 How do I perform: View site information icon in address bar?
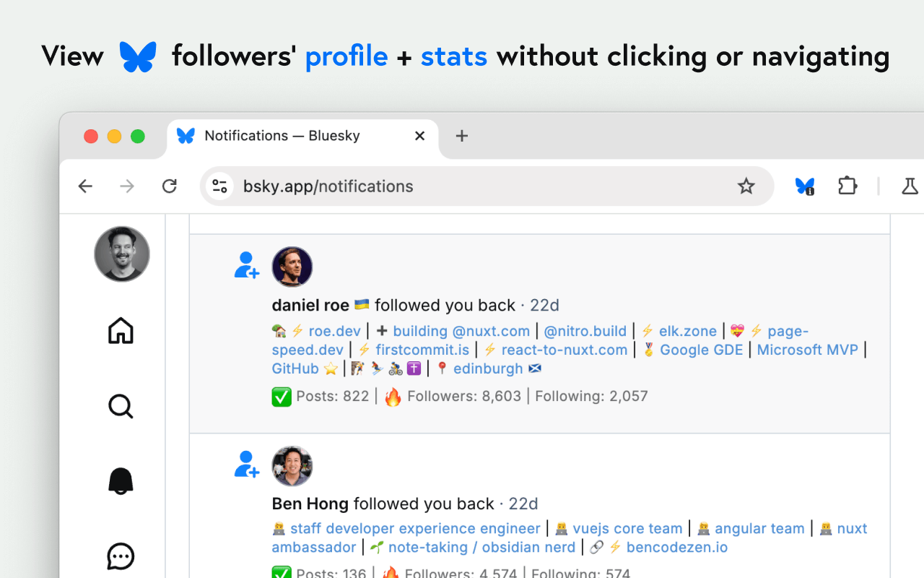click(219, 186)
